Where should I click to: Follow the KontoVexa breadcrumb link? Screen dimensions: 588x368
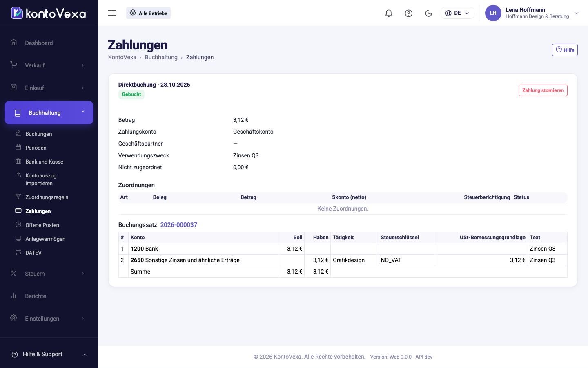(x=122, y=57)
